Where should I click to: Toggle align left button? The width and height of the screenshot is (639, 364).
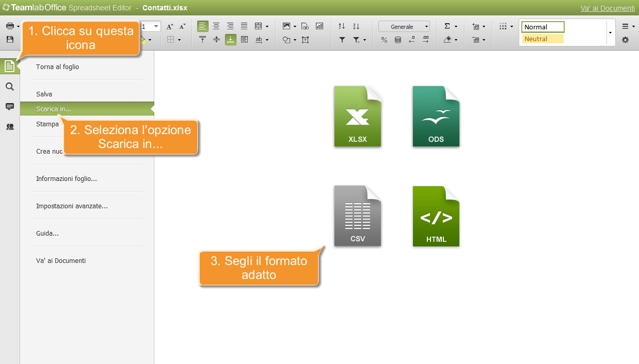pyautogui.click(x=202, y=26)
